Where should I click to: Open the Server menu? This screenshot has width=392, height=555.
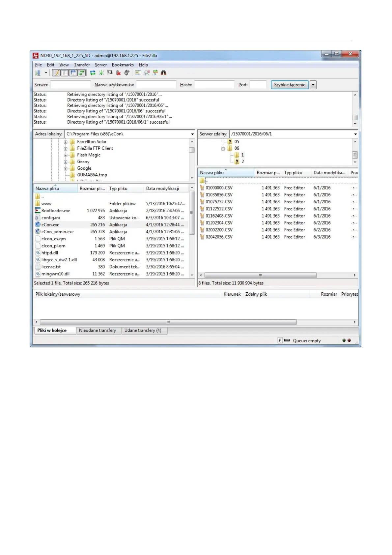(101, 65)
